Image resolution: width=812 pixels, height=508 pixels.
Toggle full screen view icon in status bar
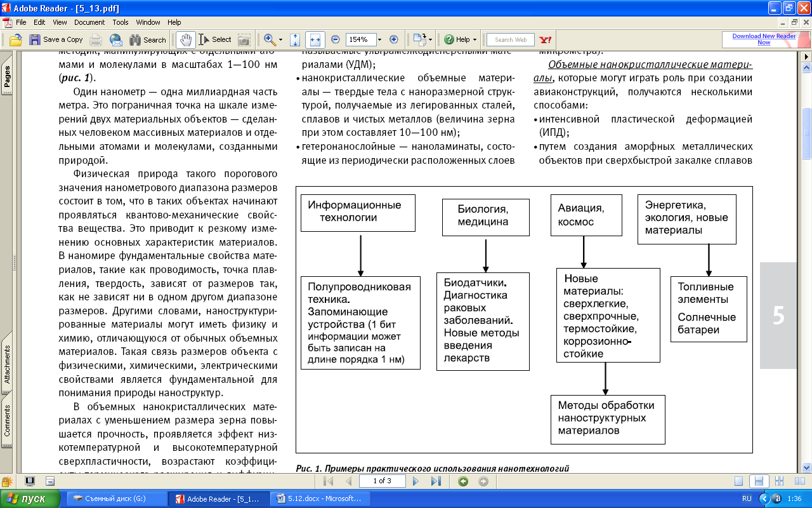[29, 481]
